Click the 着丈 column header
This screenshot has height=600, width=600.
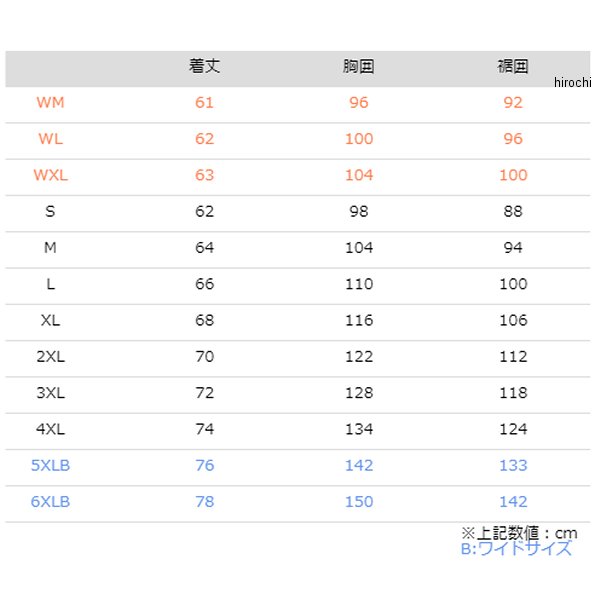point(204,68)
